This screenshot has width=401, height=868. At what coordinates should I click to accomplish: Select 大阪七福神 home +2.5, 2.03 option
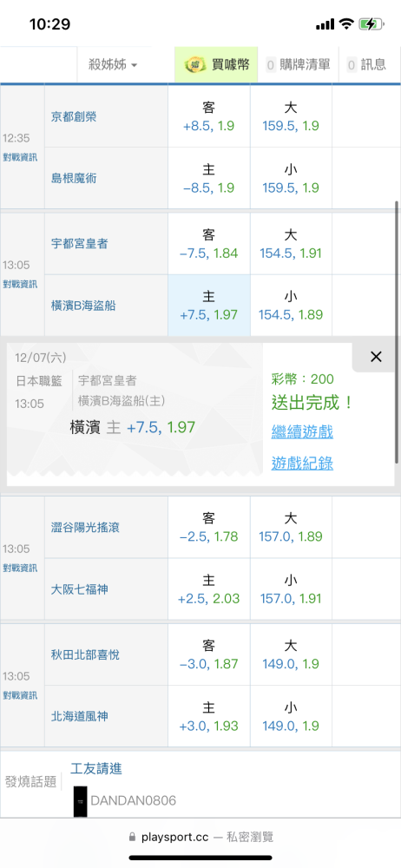(209, 589)
